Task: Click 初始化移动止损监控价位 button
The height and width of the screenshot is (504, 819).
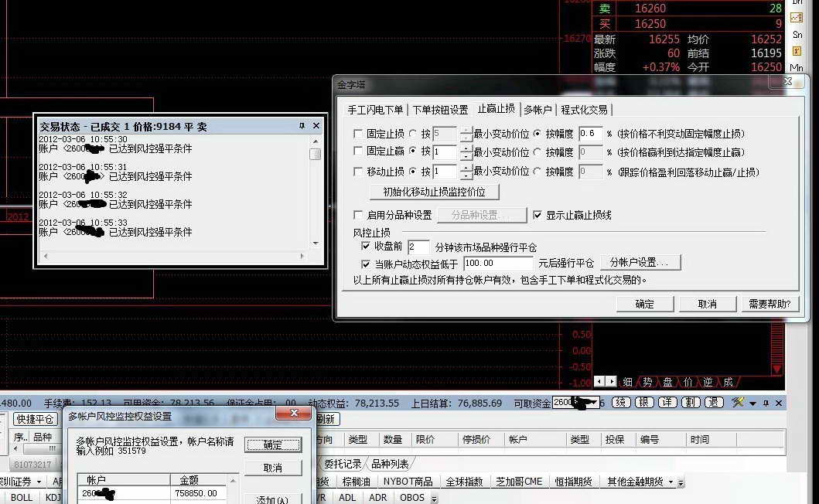Action: (434, 192)
